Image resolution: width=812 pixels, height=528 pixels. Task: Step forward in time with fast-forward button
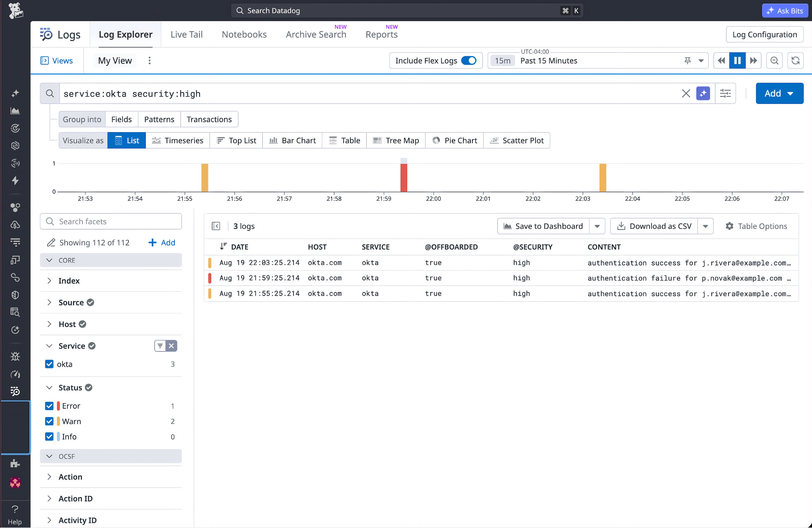point(753,60)
